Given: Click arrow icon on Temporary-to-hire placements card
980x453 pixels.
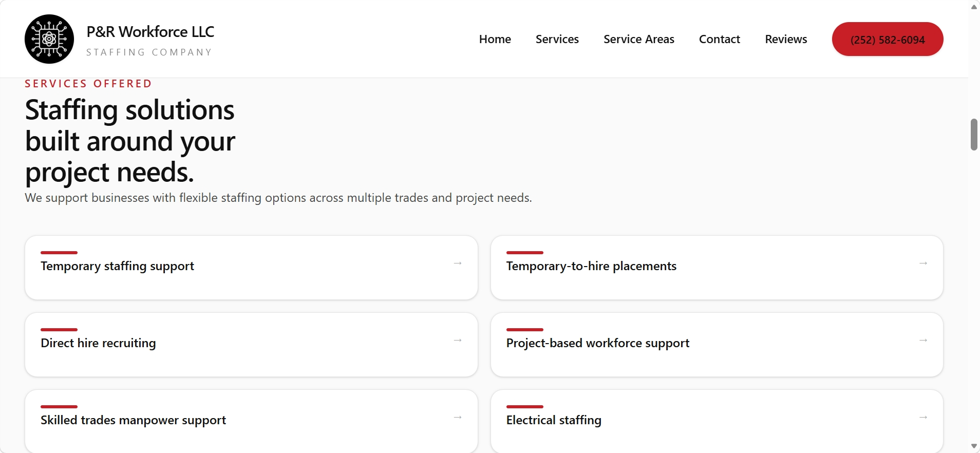Looking at the screenshot, I should point(923,263).
